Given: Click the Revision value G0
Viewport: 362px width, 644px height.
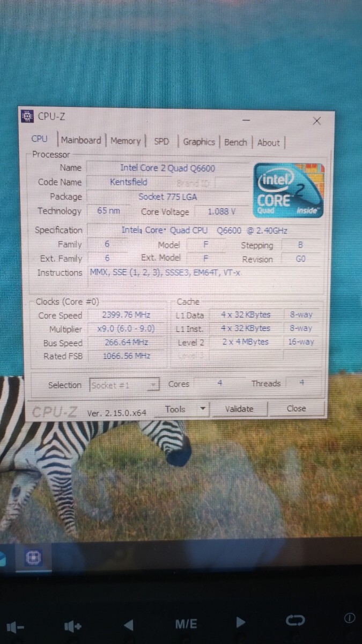Looking at the screenshot, I should 300,258.
